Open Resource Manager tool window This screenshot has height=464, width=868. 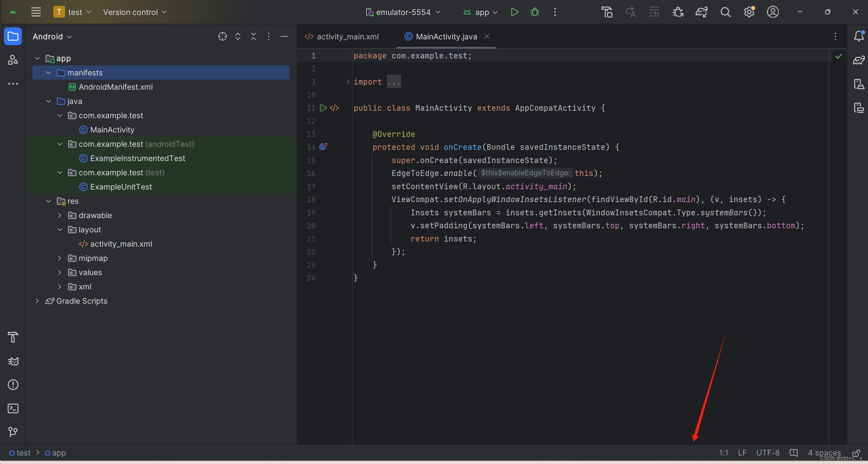(13, 60)
